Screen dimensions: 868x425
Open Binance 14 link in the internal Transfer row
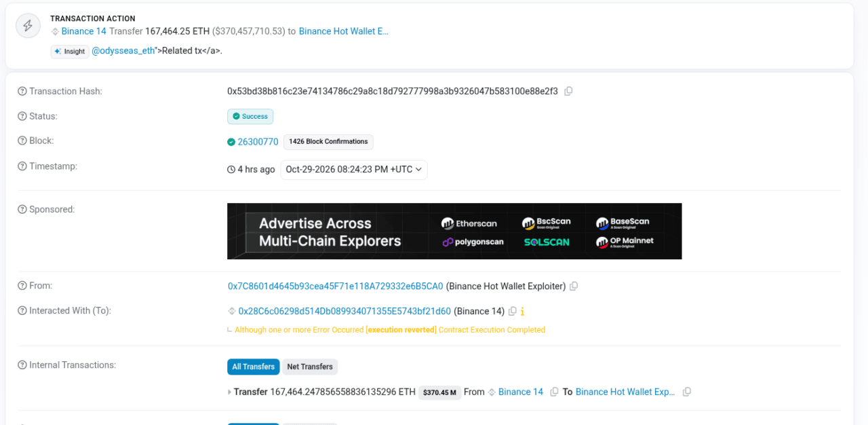tap(521, 392)
